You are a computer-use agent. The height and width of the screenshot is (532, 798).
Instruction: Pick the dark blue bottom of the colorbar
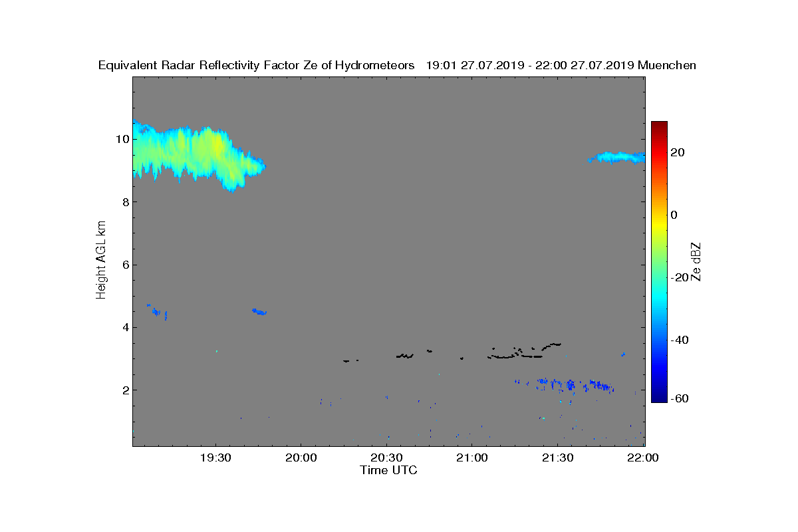pos(659,398)
